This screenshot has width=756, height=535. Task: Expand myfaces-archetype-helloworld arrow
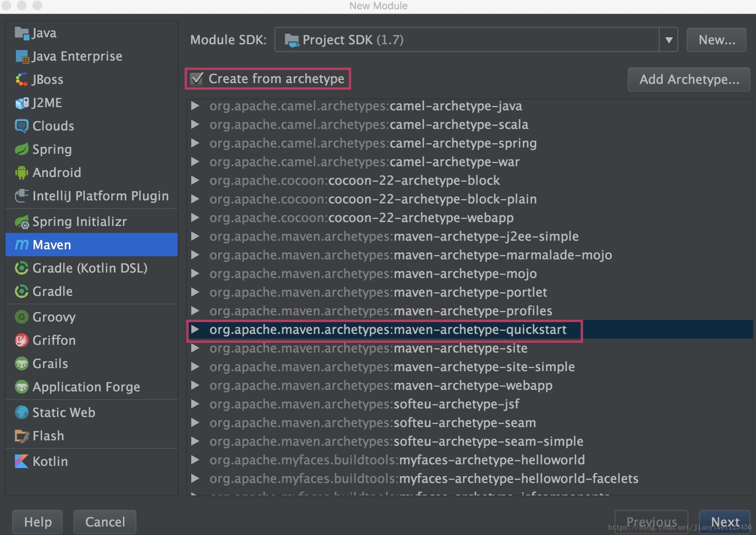coord(195,460)
